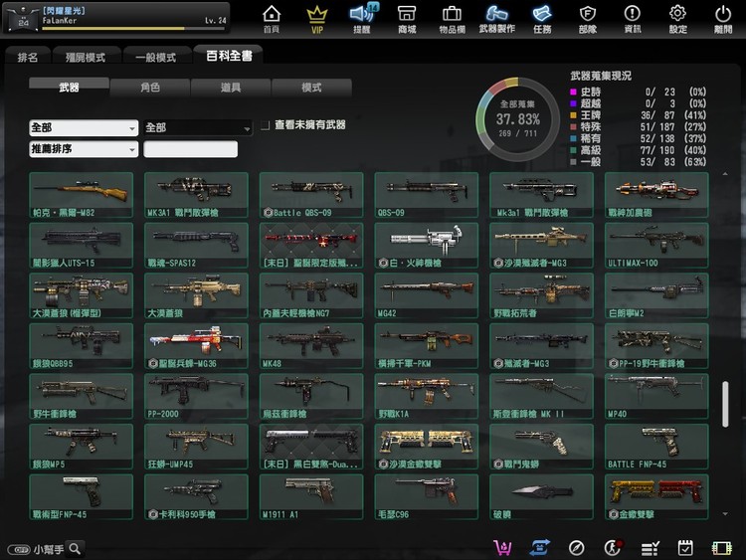Open the 商城 shop icon
The width and height of the screenshot is (746, 560).
point(407,19)
